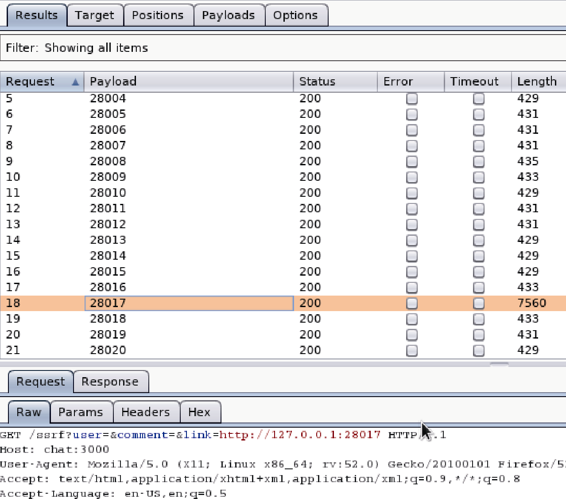This screenshot has width=566, height=499.
Task: Click the comment parameter in the request line
Action: coord(143,435)
